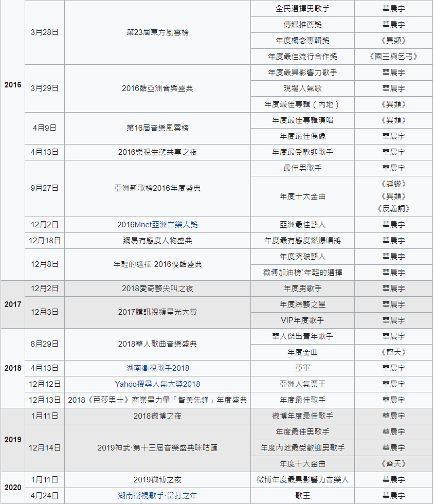The image size is (434, 504).
Task: Open the Yahoo搜尋人氣大獎2018 link
Action: pos(157,384)
